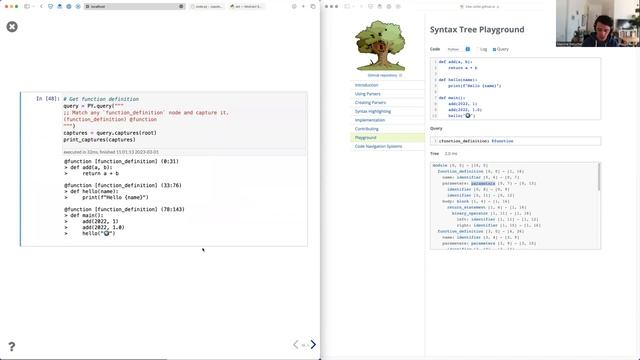Image resolution: width=640 pixels, height=360 pixels.
Task: Click the reader icon inside localhost address bar
Action: point(181,7)
